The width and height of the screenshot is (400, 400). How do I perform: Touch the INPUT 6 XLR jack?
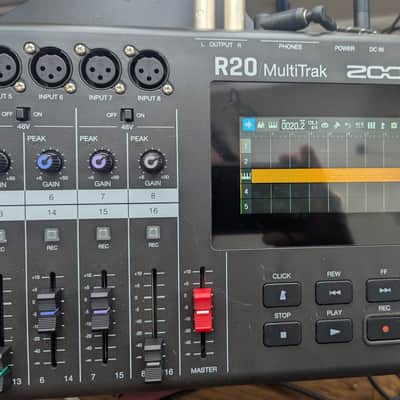(51, 68)
